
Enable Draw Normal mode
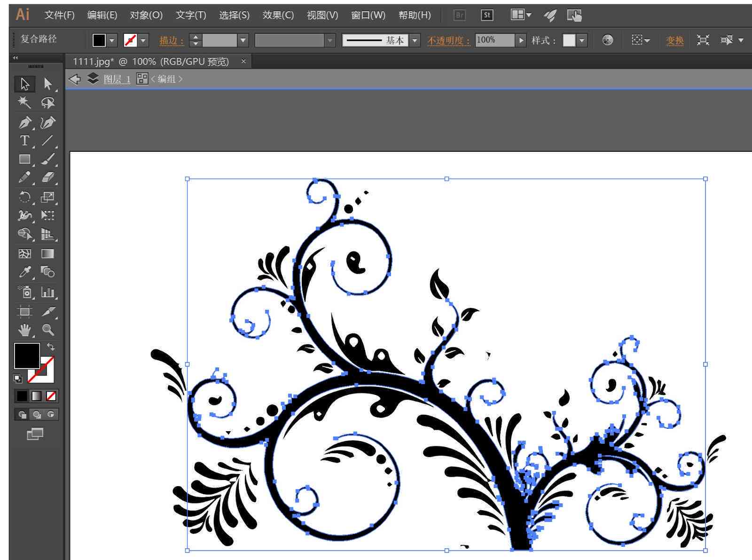pyautogui.click(x=22, y=414)
